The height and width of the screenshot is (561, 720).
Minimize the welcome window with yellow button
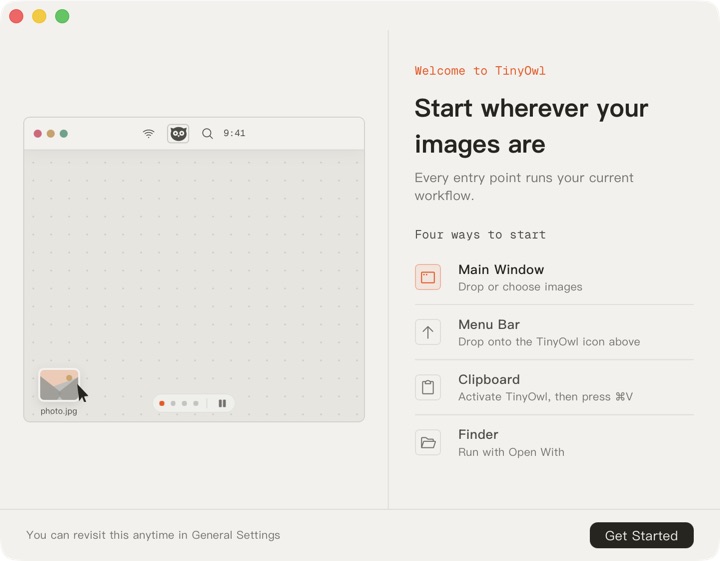click(39, 16)
